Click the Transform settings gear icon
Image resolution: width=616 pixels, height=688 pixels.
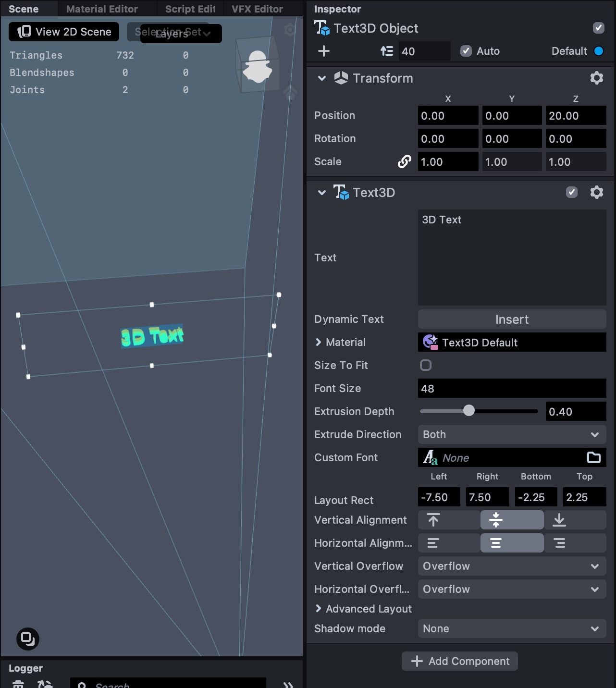click(x=596, y=78)
